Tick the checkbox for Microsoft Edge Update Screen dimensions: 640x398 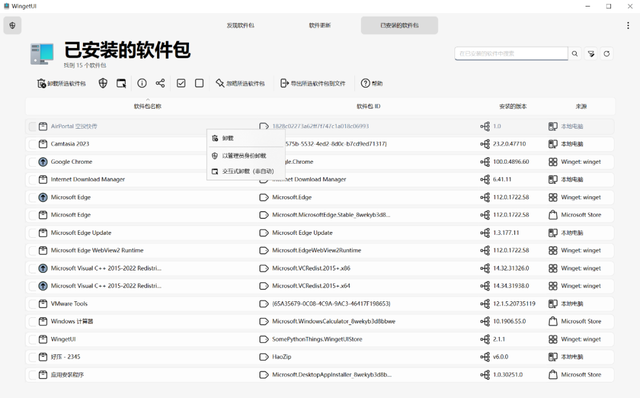point(32,233)
